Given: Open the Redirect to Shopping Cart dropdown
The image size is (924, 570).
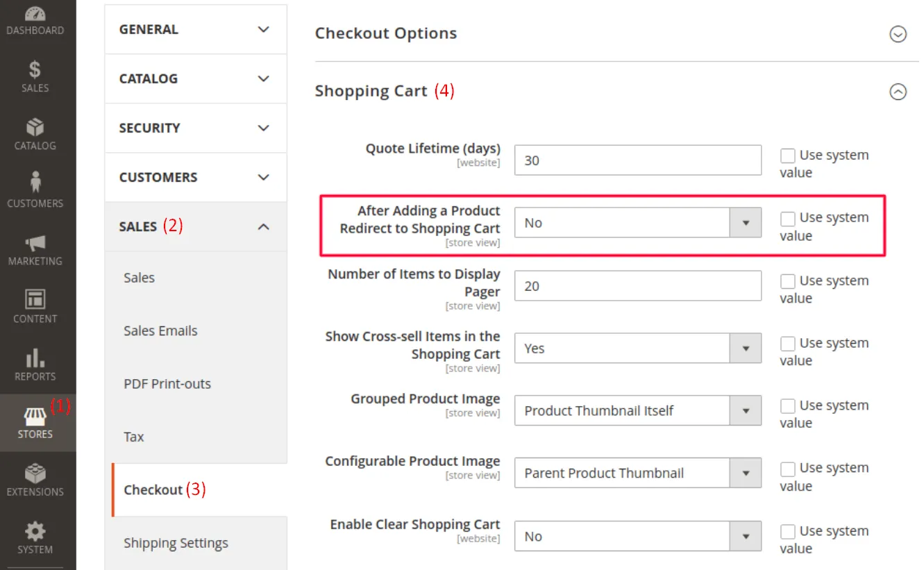Looking at the screenshot, I should click(637, 223).
